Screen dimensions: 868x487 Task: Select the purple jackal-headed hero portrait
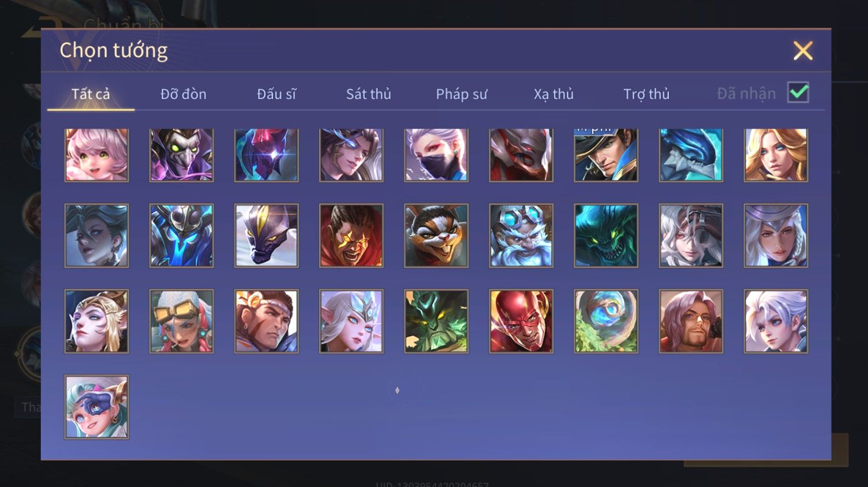[x=267, y=235]
